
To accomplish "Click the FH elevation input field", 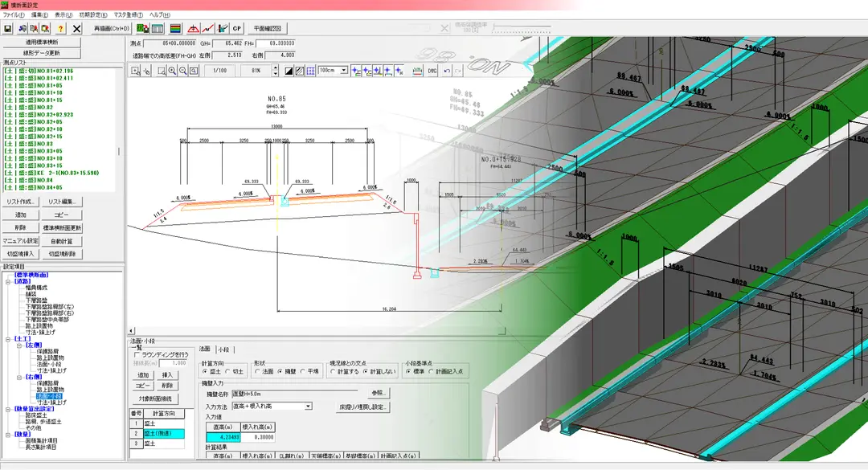I will (x=276, y=43).
